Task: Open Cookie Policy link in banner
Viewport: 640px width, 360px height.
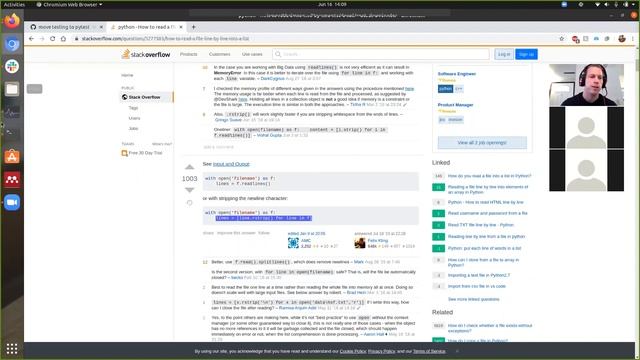Action: (x=353, y=351)
